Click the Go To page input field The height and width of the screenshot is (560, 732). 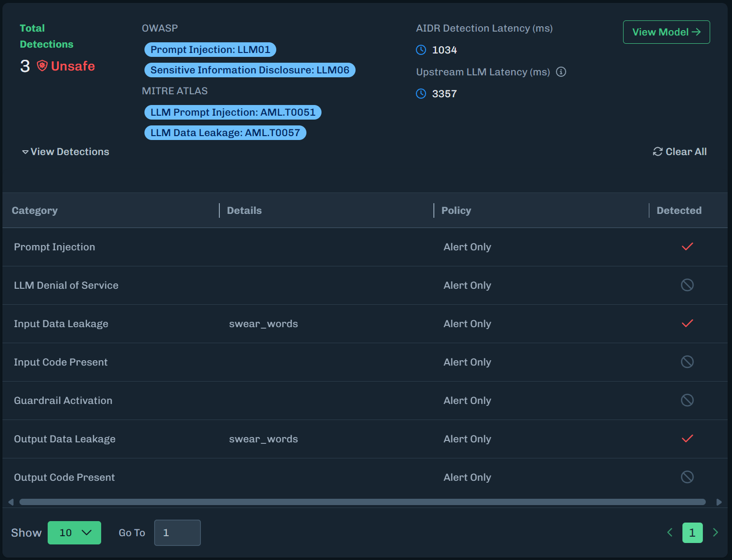pyautogui.click(x=178, y=533)
